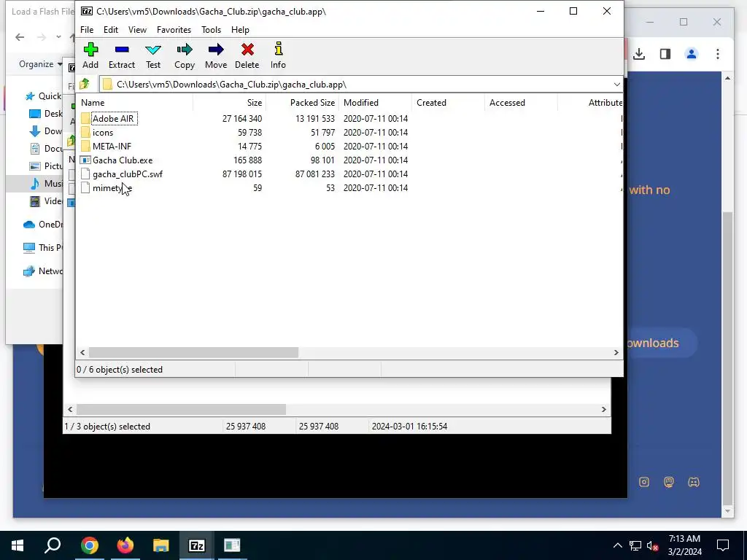747x560 pixels.
Task: Open Windows taskbar search
Action: click(53, 545)
